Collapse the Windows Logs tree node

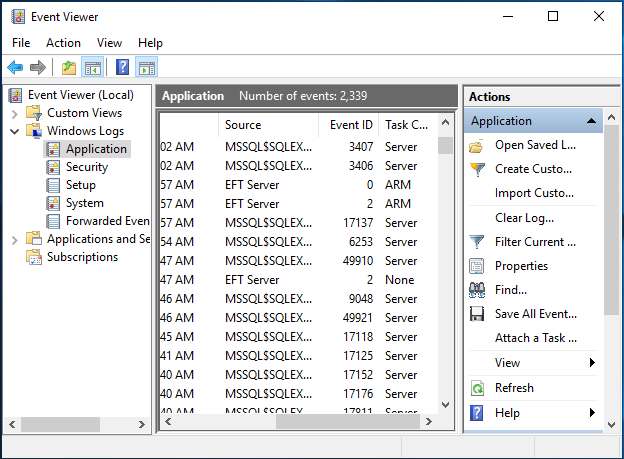15,131
